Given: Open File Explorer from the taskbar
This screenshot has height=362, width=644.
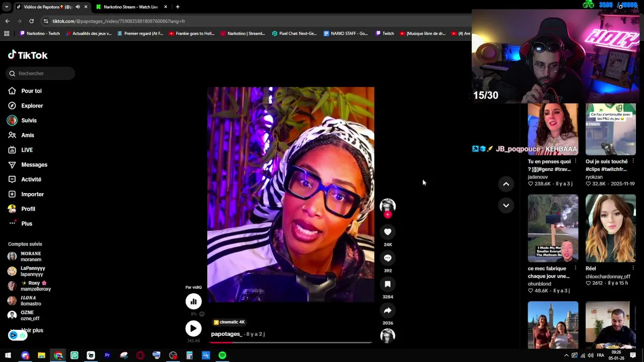Looking at the screenshot, I should tap(41, 355).
